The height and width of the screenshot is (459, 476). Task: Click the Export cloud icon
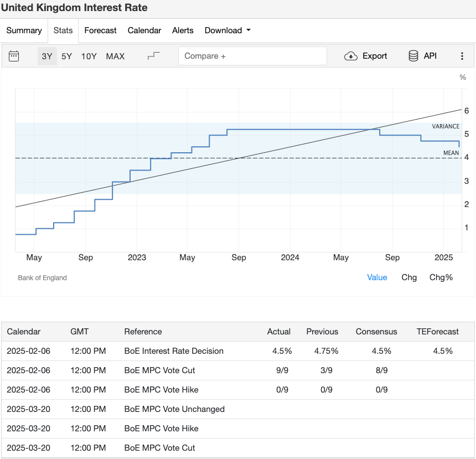[351, 56]
